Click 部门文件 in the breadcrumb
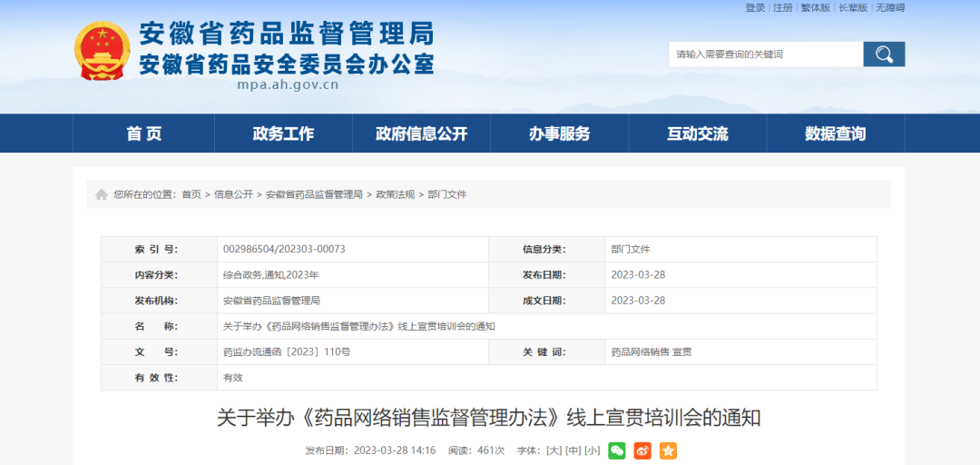 447,194
